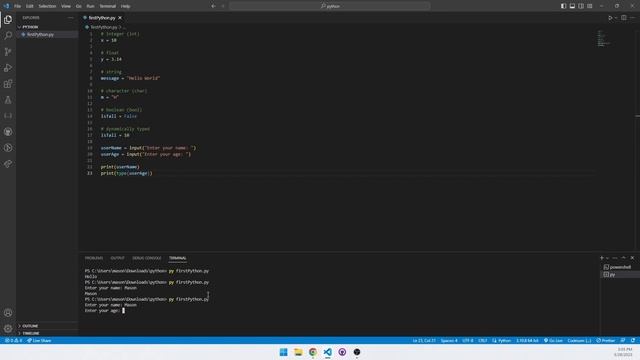Select the TERMINAL tab
This screenshot has height=360, width=640.
pos(178,258)
